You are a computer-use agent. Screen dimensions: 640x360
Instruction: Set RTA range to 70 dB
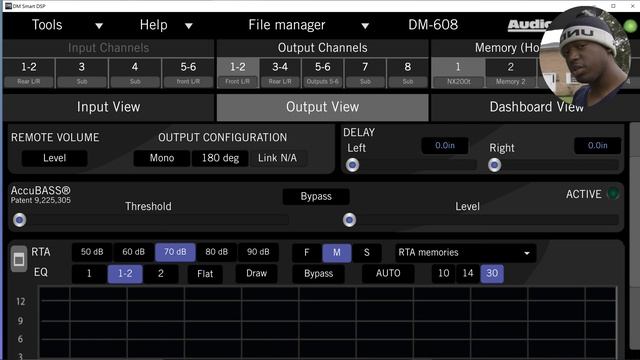(175, 252)
